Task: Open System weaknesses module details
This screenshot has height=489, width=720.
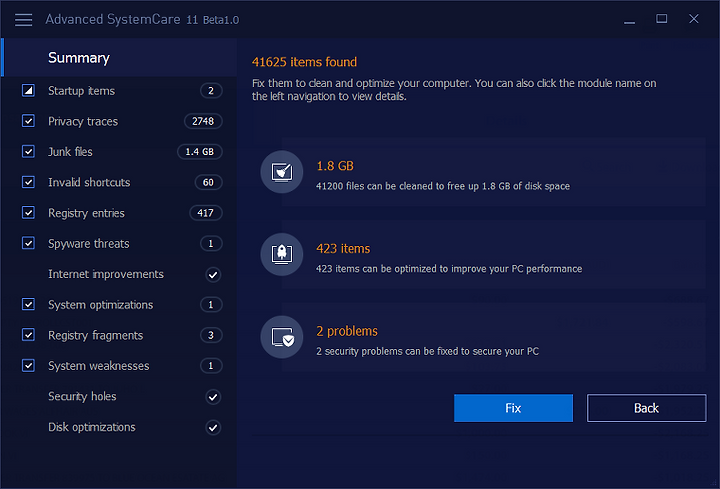Action: (99, 366)
